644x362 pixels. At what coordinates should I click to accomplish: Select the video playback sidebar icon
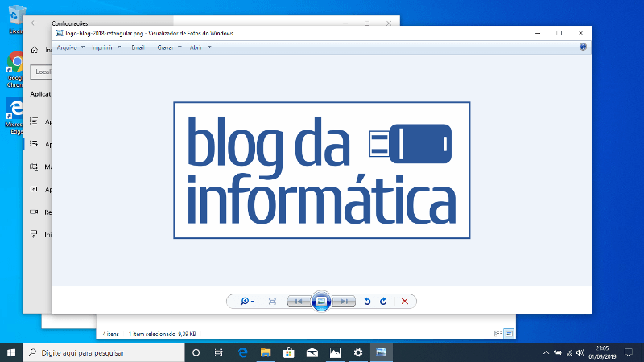(34, 212)
